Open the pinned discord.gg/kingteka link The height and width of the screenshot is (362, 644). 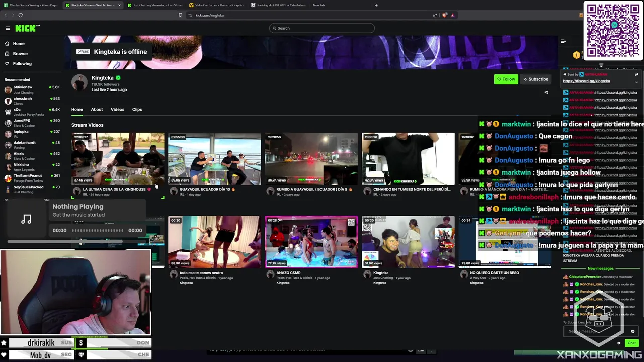(586, 81)
